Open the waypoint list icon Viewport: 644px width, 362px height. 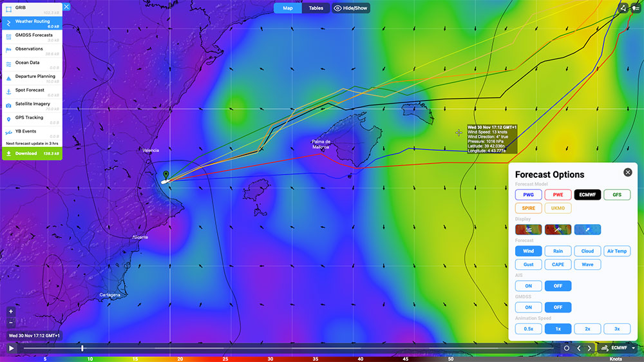636,8
